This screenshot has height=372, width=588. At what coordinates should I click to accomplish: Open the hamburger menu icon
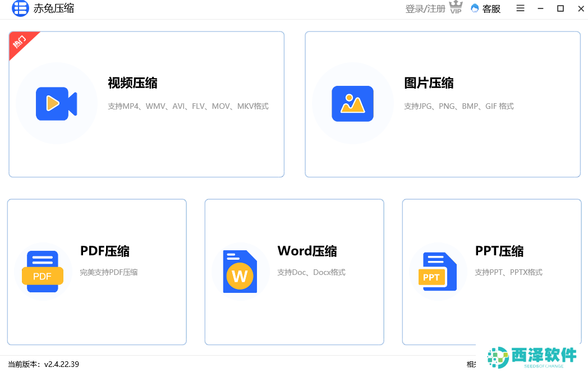520,8
